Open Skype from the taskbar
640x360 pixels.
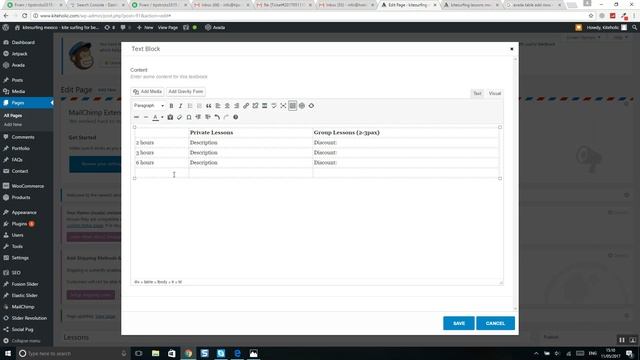[x=221, y=353]
